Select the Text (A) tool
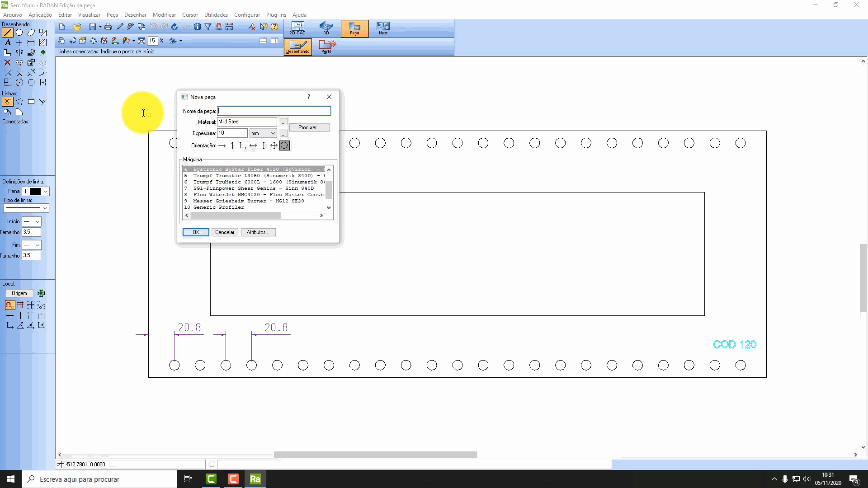Screen dimensions: 868x488 (8, 42)
